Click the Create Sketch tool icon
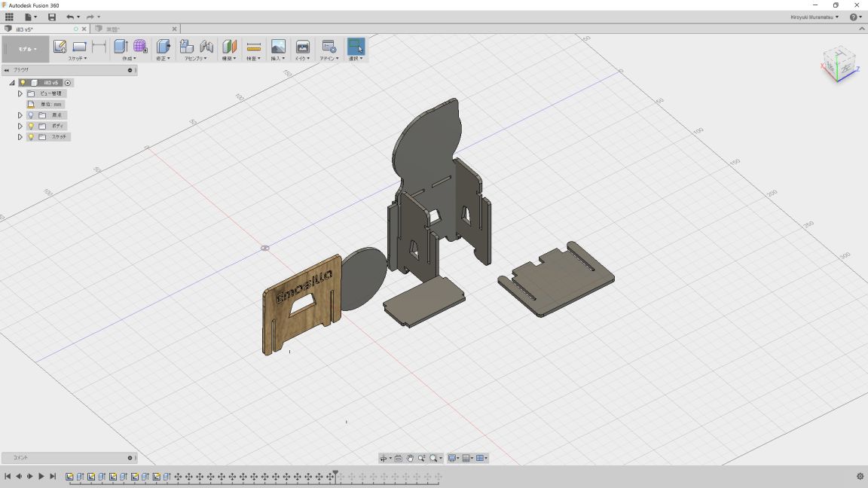The width and height of the screenshot is (868, 488). [x=60, y=47]
